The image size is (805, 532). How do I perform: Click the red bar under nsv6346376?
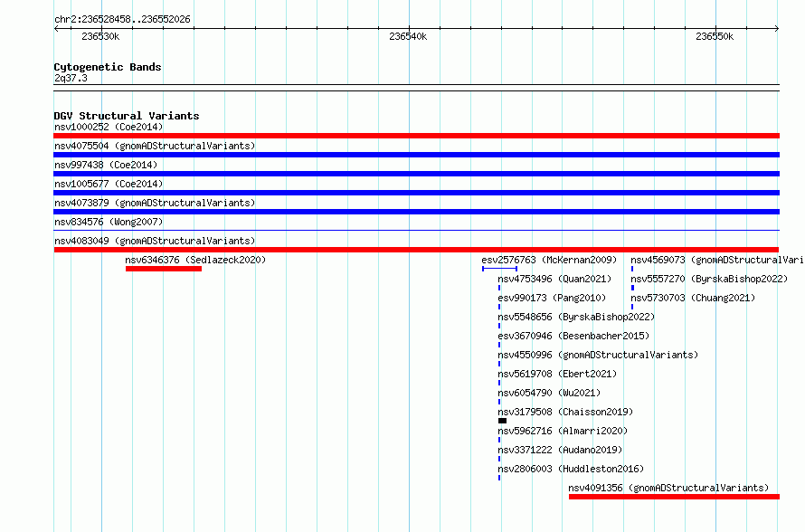164,269
